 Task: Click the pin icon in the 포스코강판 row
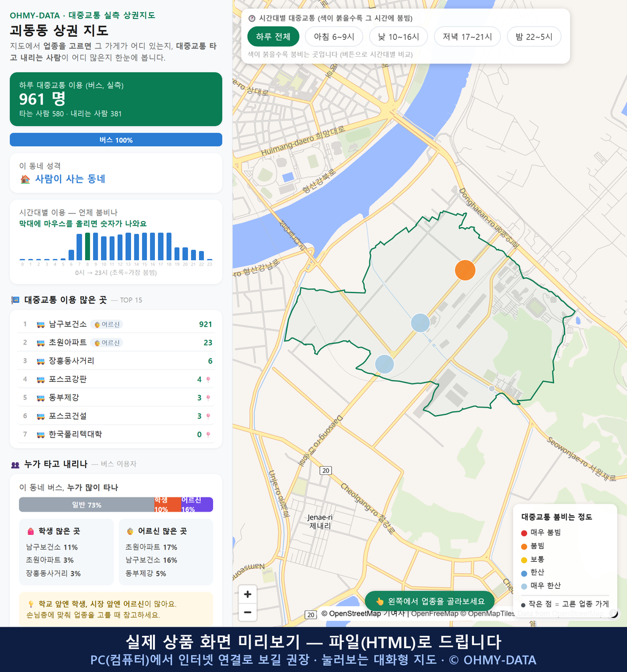(208, 379)
